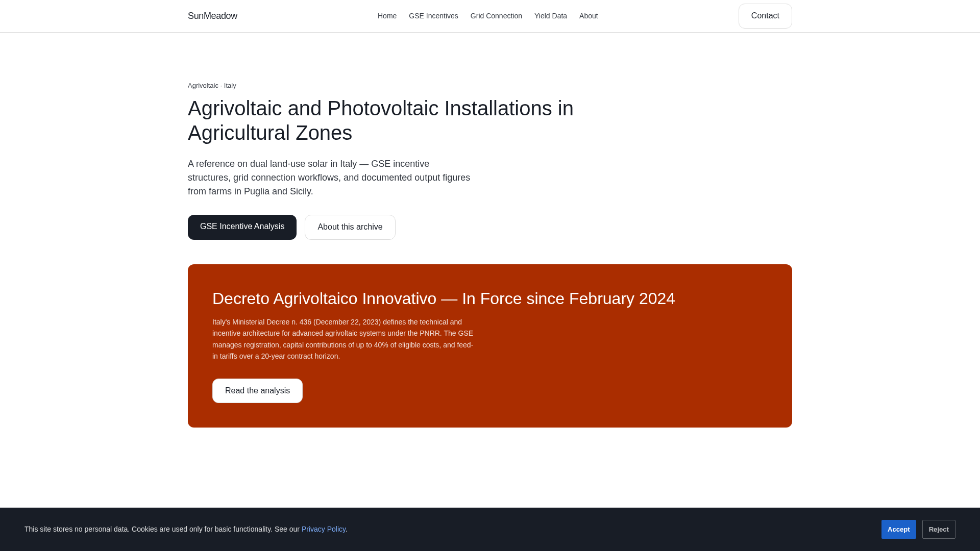
Task: Reject cookies in the banner
Action: 939,529
